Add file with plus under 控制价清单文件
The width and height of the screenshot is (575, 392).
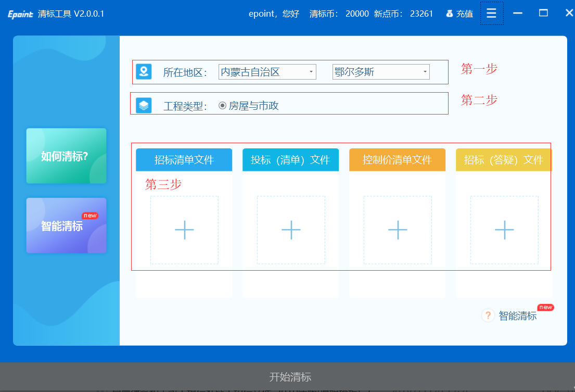tap(398, 230)
